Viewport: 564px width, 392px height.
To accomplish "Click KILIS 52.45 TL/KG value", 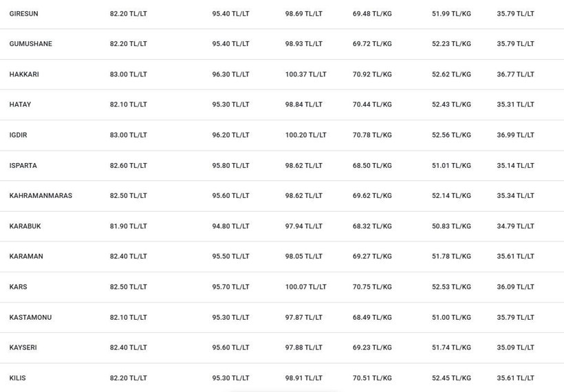I will click(451, 378).
